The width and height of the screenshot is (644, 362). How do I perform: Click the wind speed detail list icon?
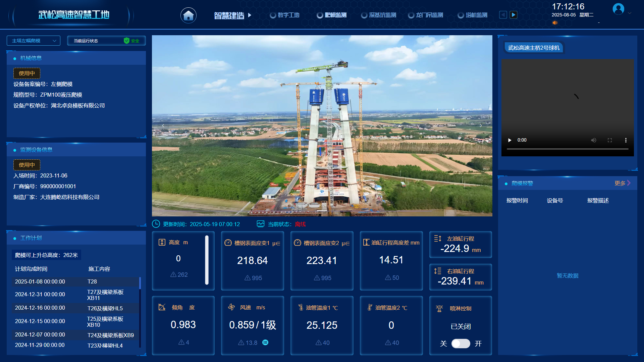tap(265, 343)
